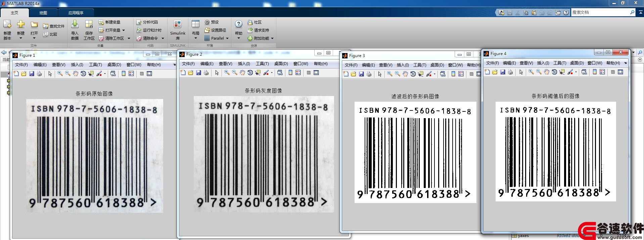Toggle Insert Colorbar in Figure 2 toolbar

pos(290,73)
